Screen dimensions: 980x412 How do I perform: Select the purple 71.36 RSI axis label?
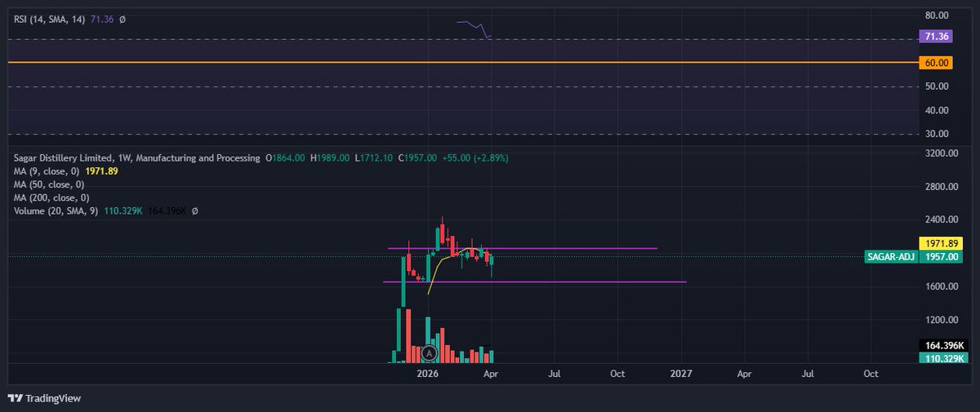click(936, 38)
